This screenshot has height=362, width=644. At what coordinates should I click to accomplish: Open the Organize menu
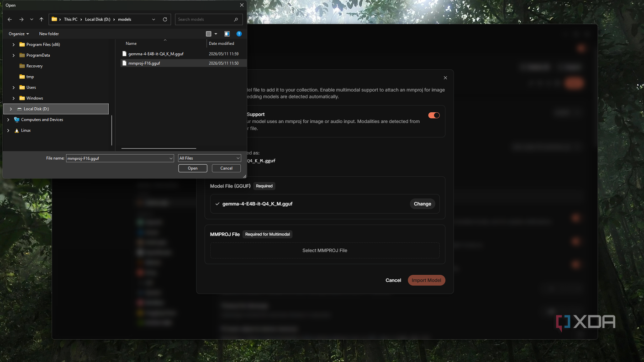[19, 34]
